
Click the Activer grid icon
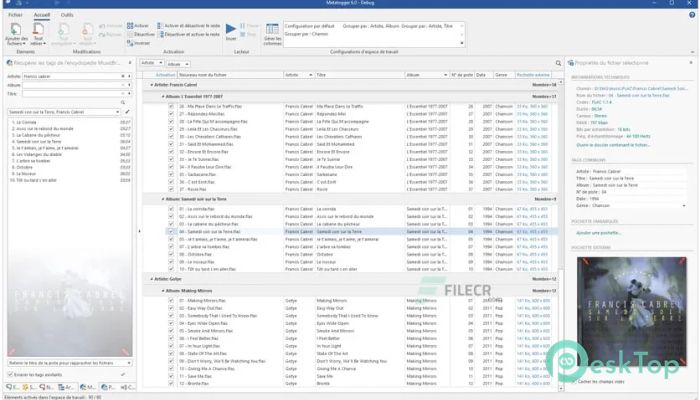130,26
